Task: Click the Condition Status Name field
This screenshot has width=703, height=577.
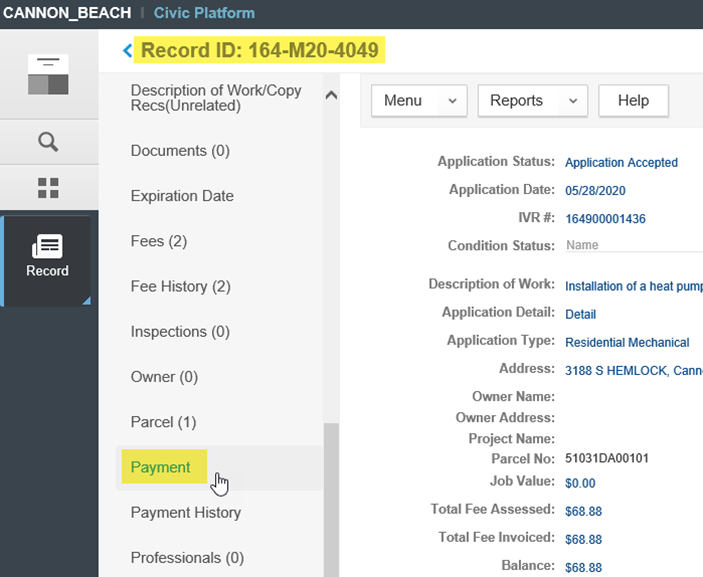Action: 630,245
